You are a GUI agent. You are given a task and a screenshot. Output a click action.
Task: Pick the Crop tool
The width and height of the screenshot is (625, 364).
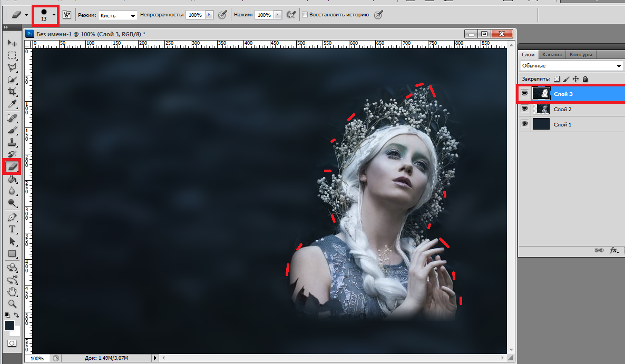tap(12, 92)
